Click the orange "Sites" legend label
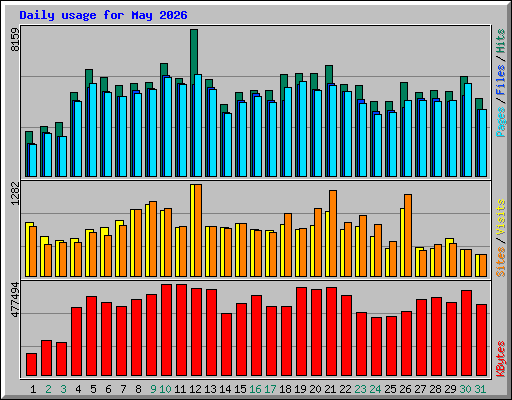Viewport: 512px width, 400px height. point(500,262)
